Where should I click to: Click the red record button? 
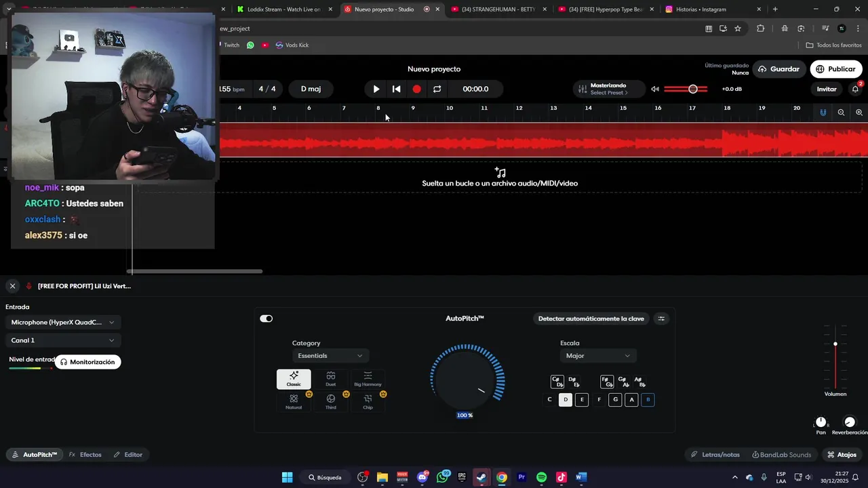[x=417, y=89]
